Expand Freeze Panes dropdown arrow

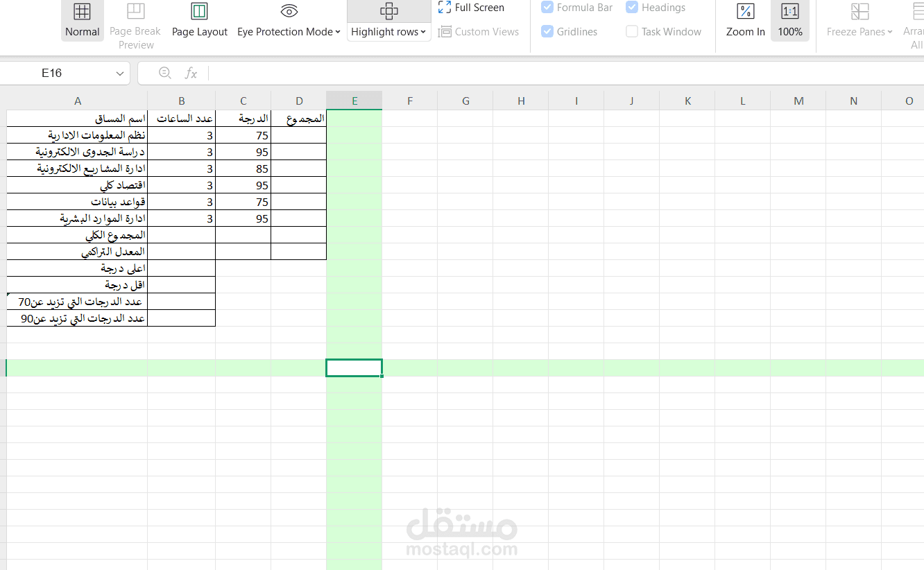(x=890, y=32)
